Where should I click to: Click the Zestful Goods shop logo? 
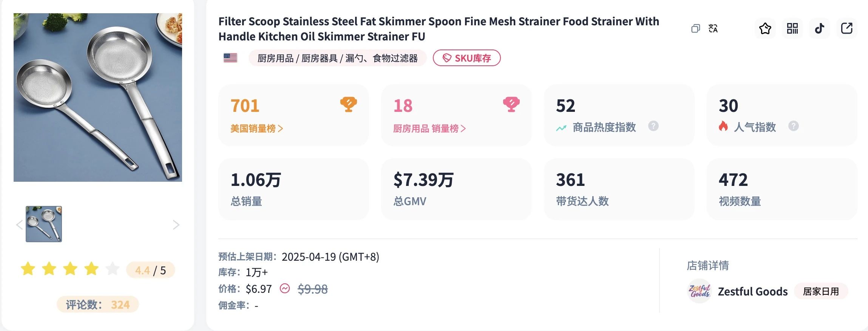700,291
